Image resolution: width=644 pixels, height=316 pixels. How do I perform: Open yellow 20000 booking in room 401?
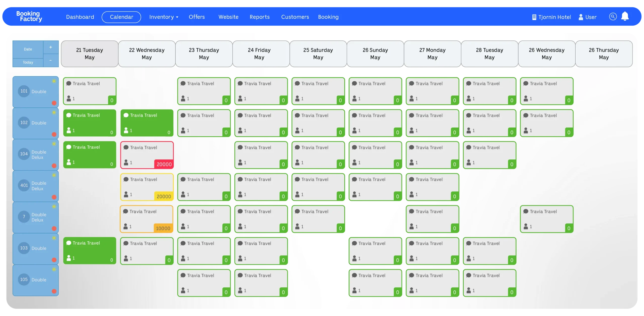(x=147, y=187)
